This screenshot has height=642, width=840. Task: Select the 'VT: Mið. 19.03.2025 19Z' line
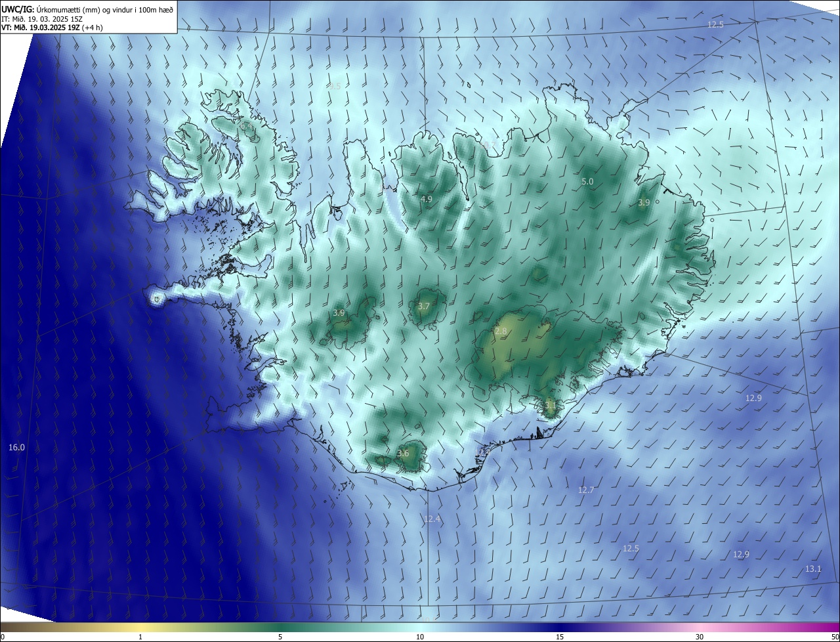pos(41,28)
